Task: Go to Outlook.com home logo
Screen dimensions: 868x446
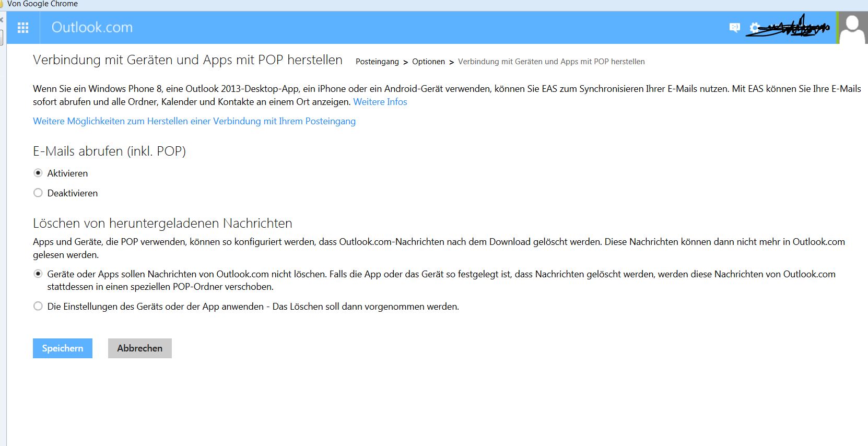Action: pos(92,27)
